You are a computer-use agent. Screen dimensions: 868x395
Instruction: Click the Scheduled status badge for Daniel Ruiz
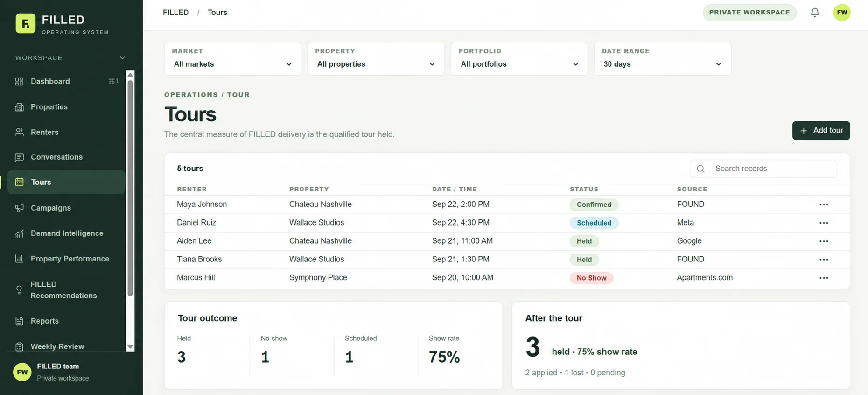594,223
